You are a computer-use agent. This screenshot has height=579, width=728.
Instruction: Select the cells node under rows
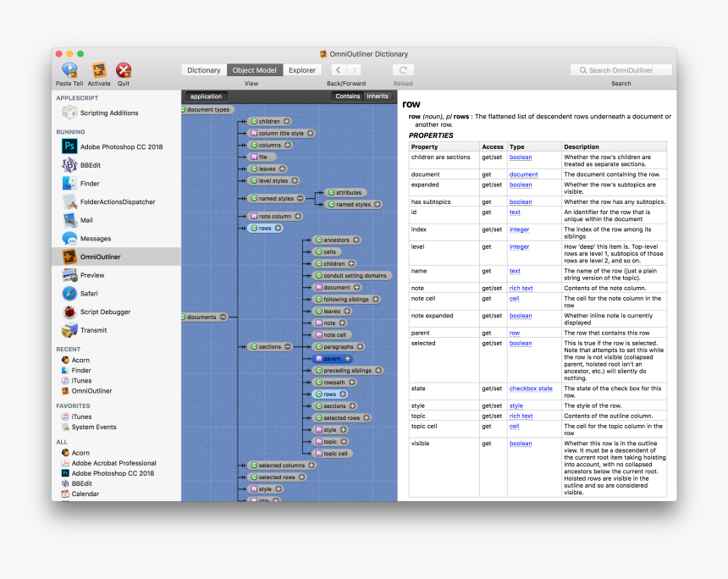click(x=327, y=252)
